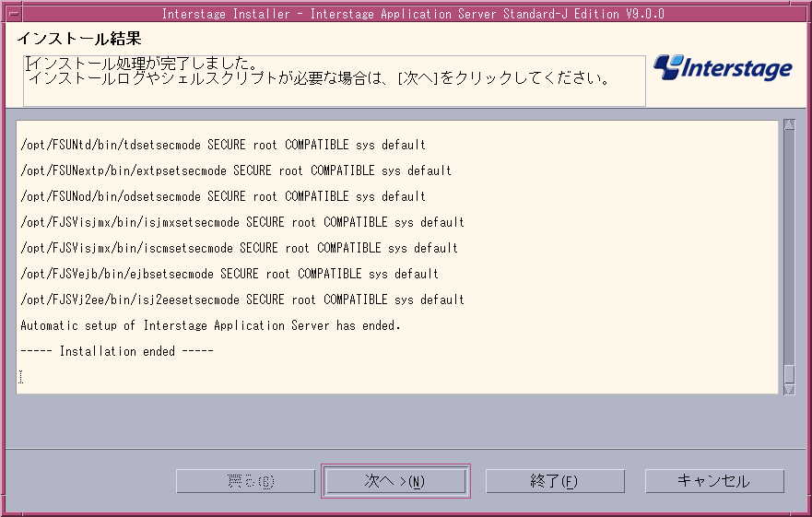The image size is (812, 517).
Task: Click the 終了(F) finish button
Action: tap(555, 481)
